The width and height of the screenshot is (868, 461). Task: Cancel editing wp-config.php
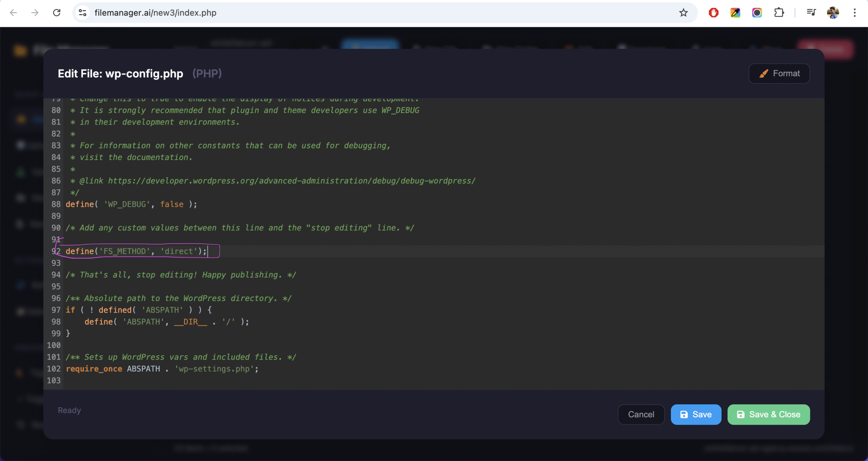pos(641,414)
